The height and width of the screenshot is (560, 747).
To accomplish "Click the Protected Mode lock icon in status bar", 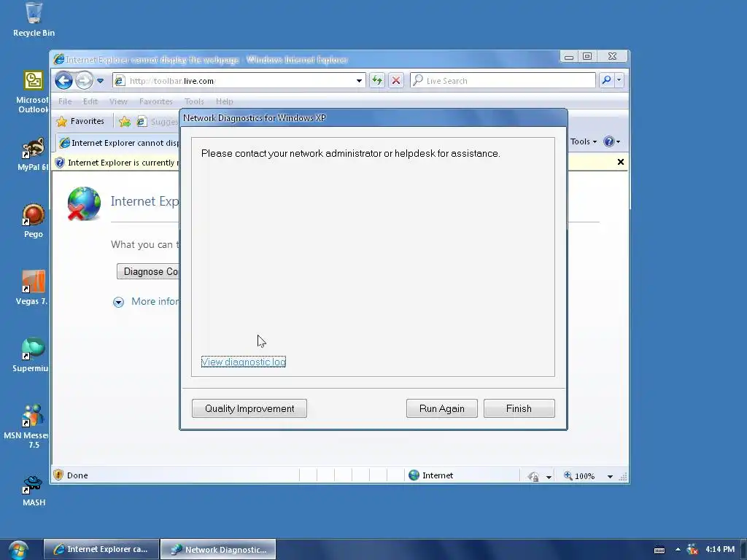I will [x=533, y=476].
